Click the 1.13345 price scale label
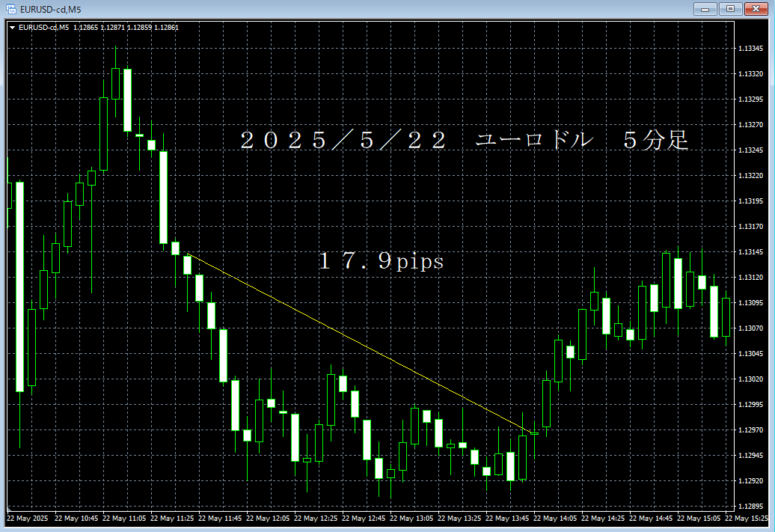The width and height of the screenshot is (775, 532). point(750,49)
